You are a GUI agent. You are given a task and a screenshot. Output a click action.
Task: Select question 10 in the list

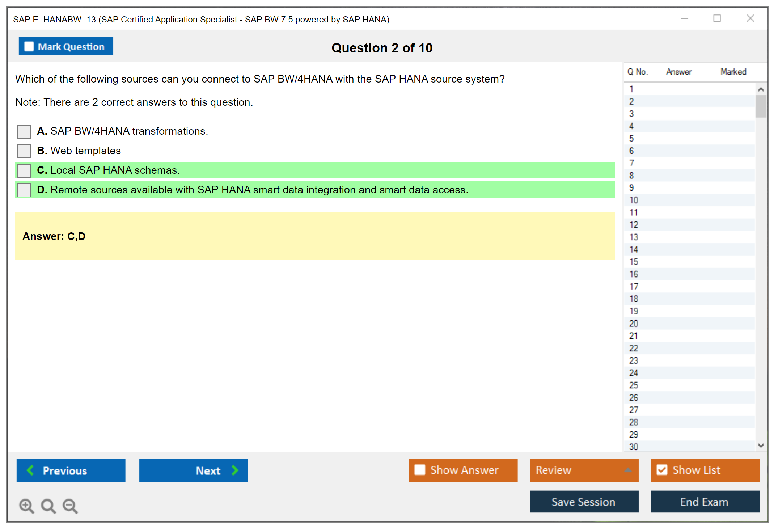634,200
